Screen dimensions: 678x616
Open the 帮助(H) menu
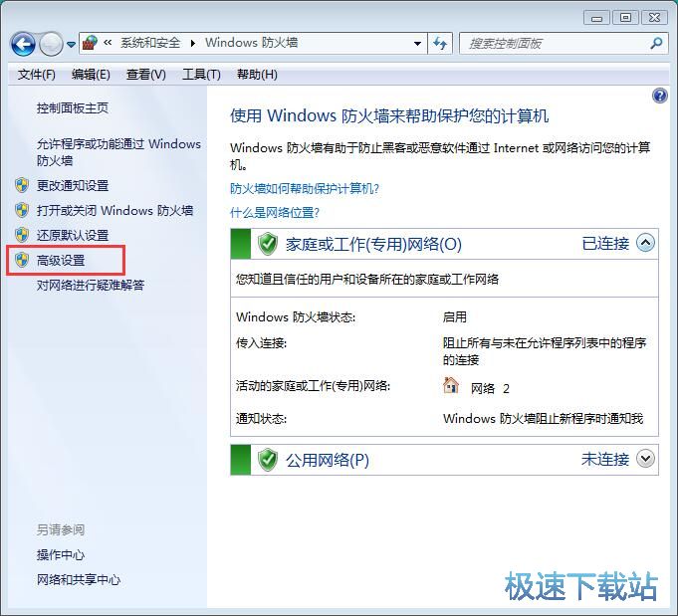257,75
